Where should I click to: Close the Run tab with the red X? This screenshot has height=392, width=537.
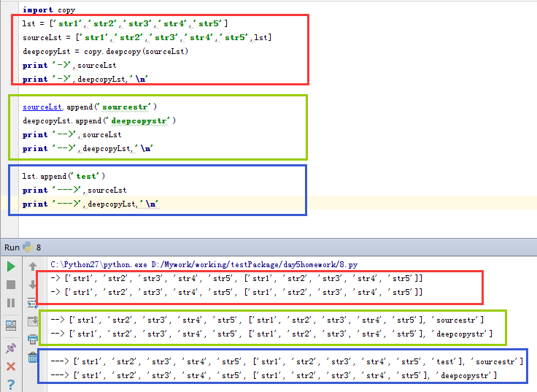(11, 366)
